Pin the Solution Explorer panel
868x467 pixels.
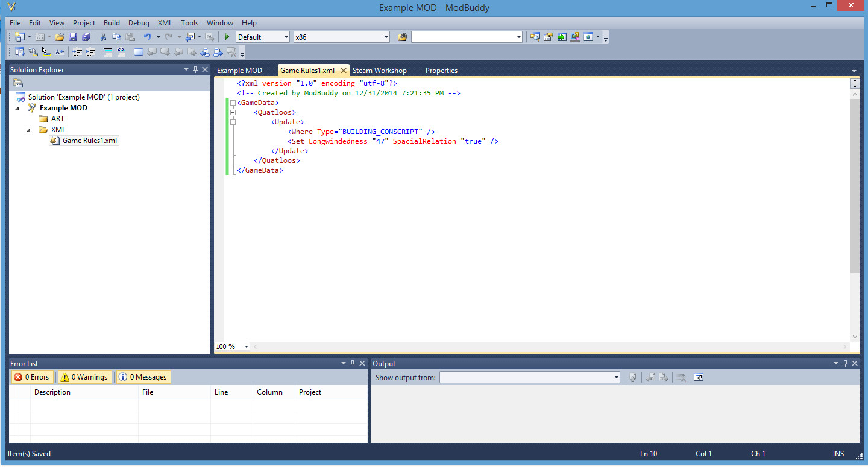196,69
